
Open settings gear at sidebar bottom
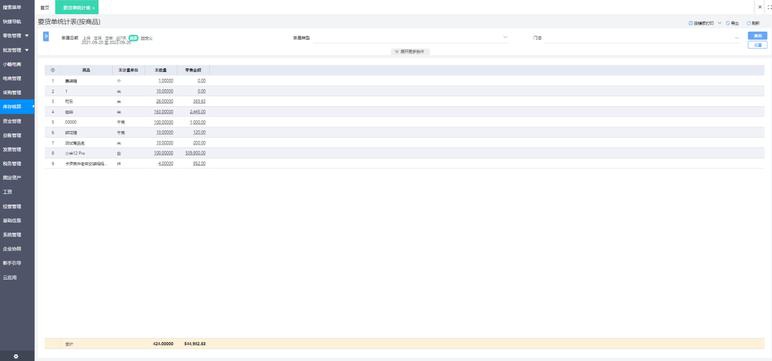16,356
